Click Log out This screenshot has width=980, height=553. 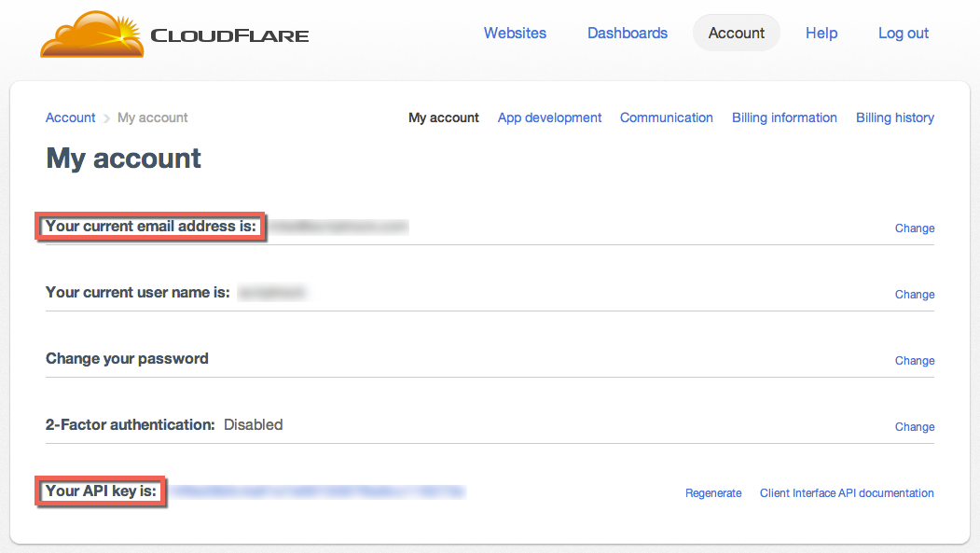(904, 34)
